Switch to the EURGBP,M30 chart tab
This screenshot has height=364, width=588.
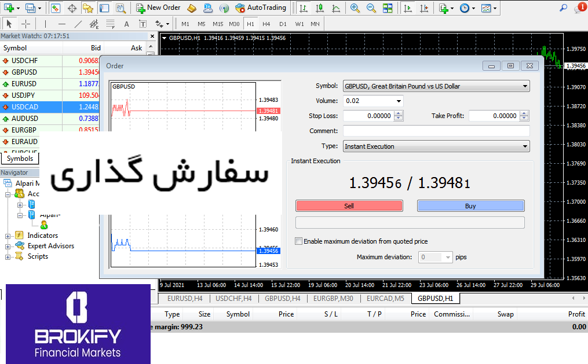(x=333, y=299)
